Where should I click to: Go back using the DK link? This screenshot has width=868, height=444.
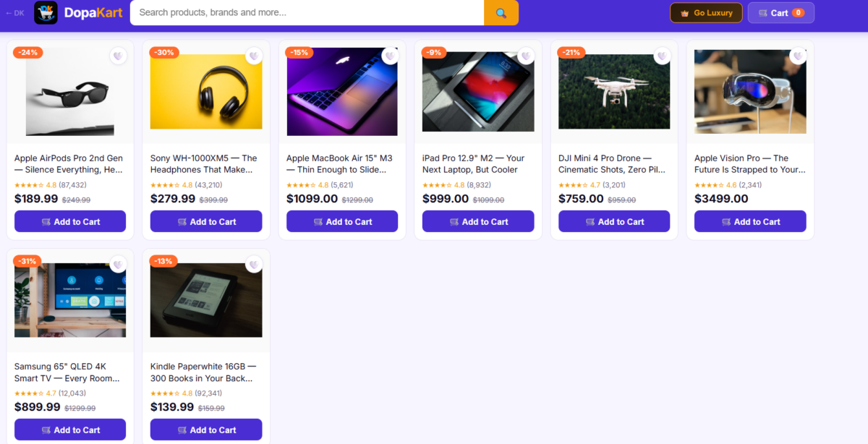click(14, 13)
